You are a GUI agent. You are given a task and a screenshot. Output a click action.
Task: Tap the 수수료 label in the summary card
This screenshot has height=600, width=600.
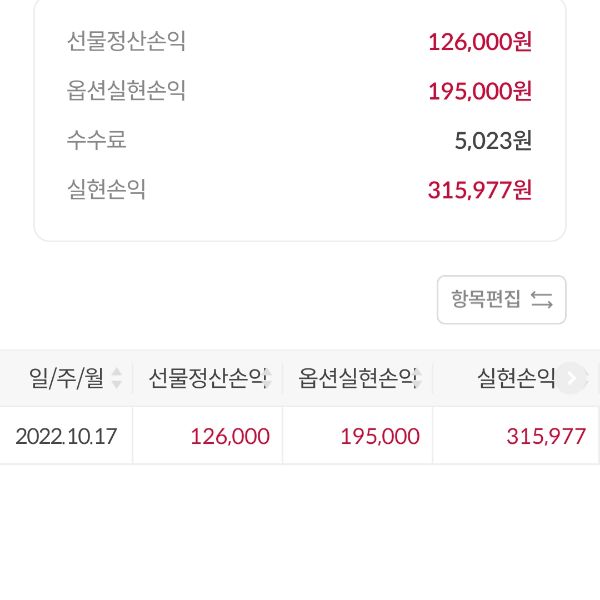pos(96,140)
